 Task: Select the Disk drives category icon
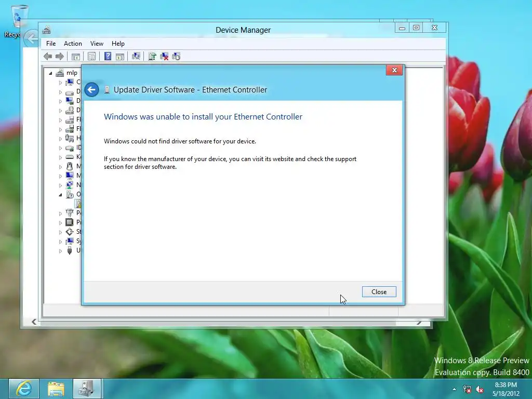pos(70,91)
